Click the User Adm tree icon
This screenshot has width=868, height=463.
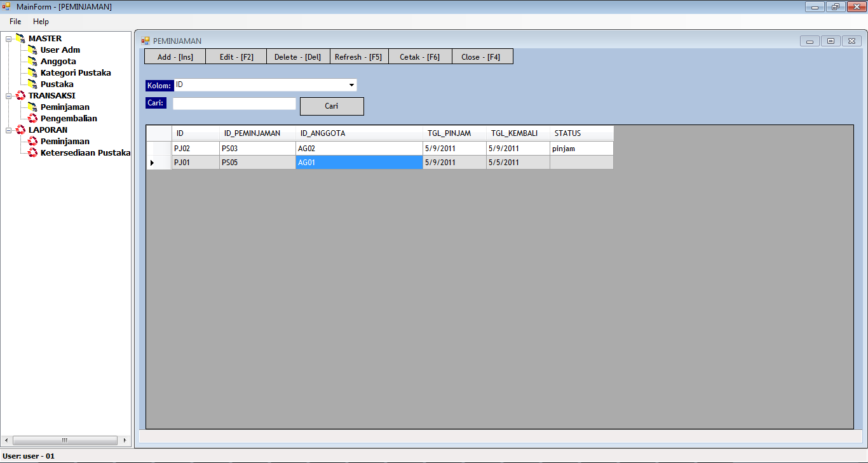(x=32, y=50)
